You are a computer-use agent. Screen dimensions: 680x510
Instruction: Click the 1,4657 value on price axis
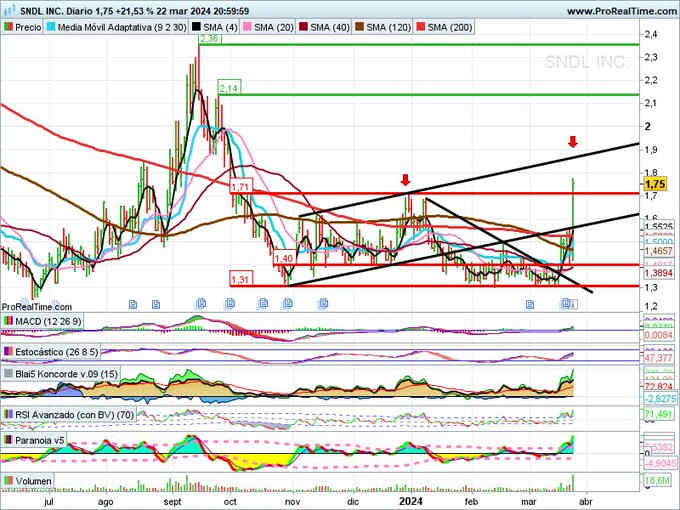[x=658, y=251]
